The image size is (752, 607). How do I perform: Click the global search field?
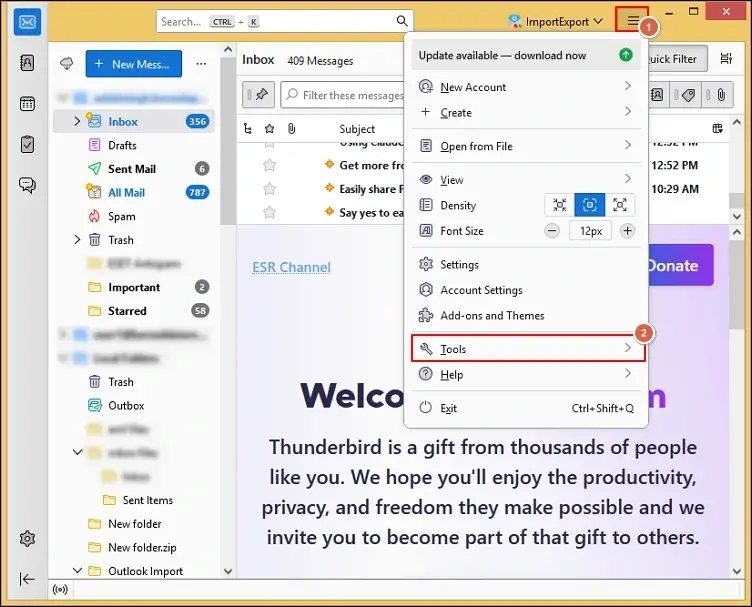[x=284, y=21]
